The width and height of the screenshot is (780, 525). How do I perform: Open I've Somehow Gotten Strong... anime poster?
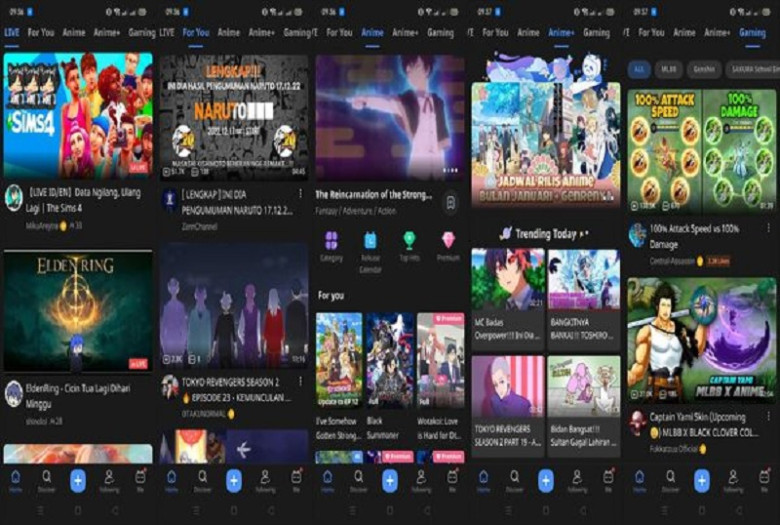pyautogui.click(x=339, y=361)
